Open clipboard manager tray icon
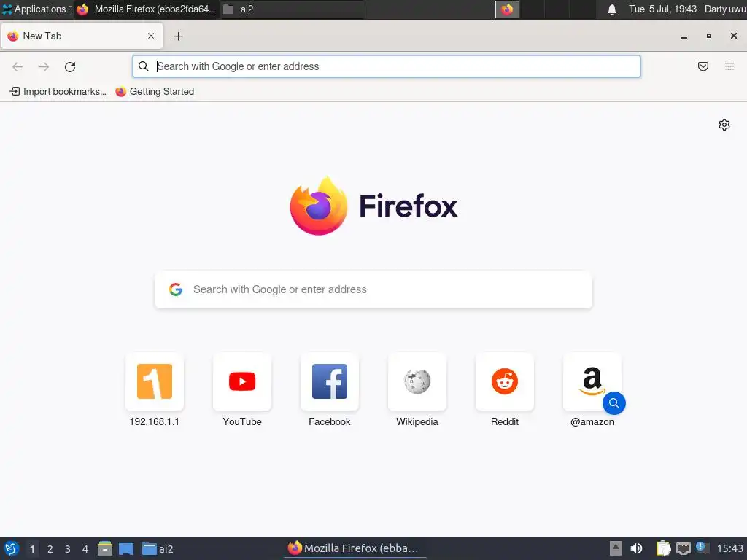This screenshot has height=560, width=747. (x=663, y=548)
